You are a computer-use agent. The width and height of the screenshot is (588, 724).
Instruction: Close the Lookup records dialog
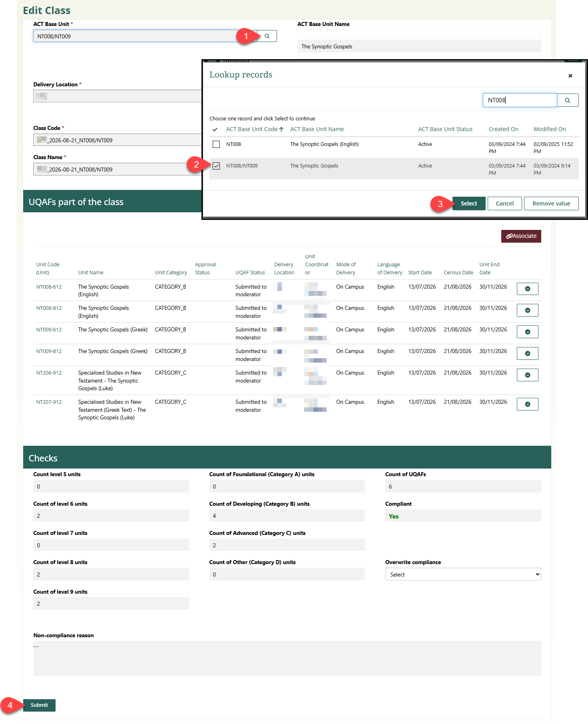point(570,76)
